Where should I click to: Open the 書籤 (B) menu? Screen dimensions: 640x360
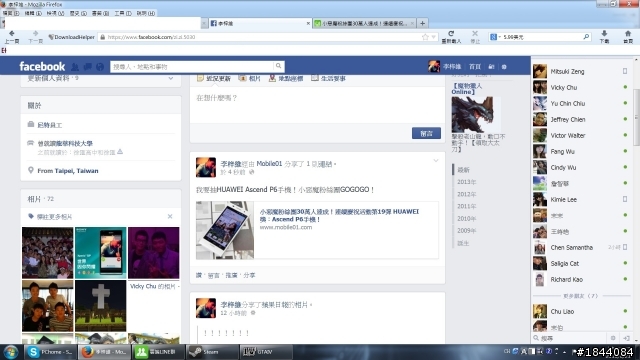(100, 13)
